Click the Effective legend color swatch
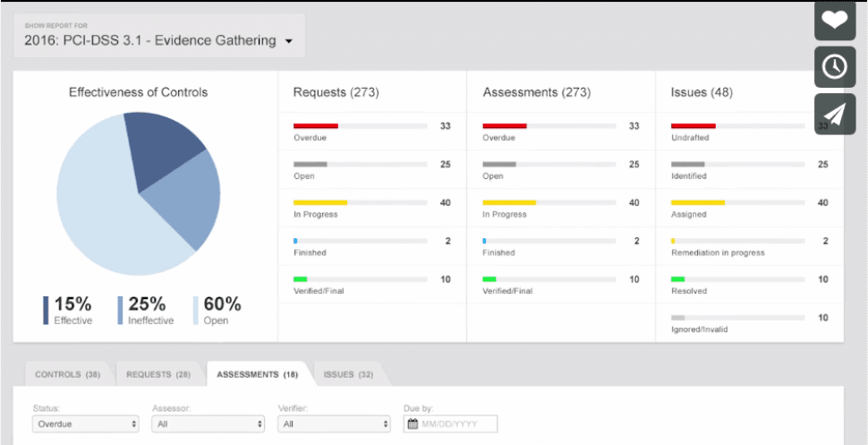 [x=46, y=311]
